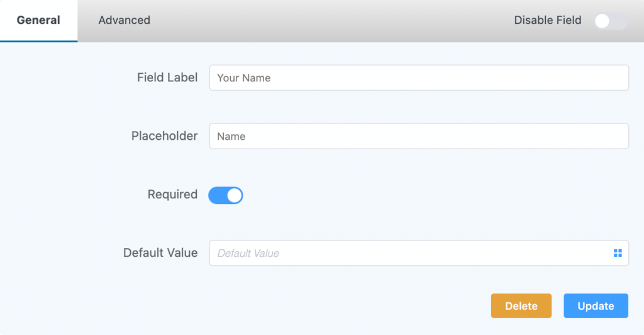This screenshot has width=644, height=335.
Task: Click inside the Default Value field
Action: pyautogui.click(x=411, y=253)
